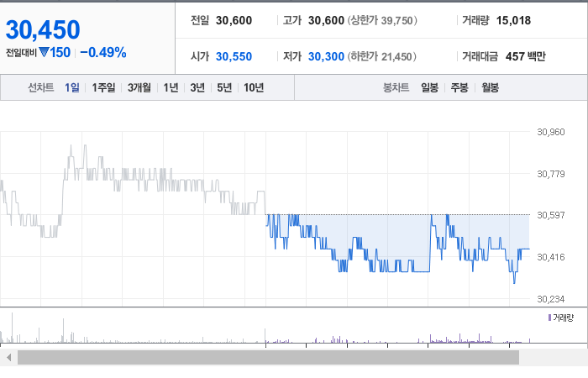Click the 하한가 21,450 text
This screenshot has width=588, height=378.
click(382, 56)
